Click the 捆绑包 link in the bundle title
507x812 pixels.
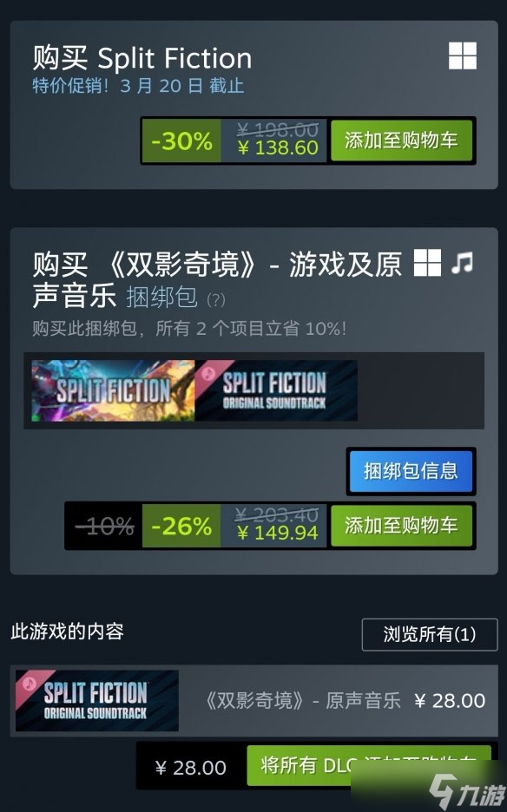pyautogui.click(x=161, y=298)
